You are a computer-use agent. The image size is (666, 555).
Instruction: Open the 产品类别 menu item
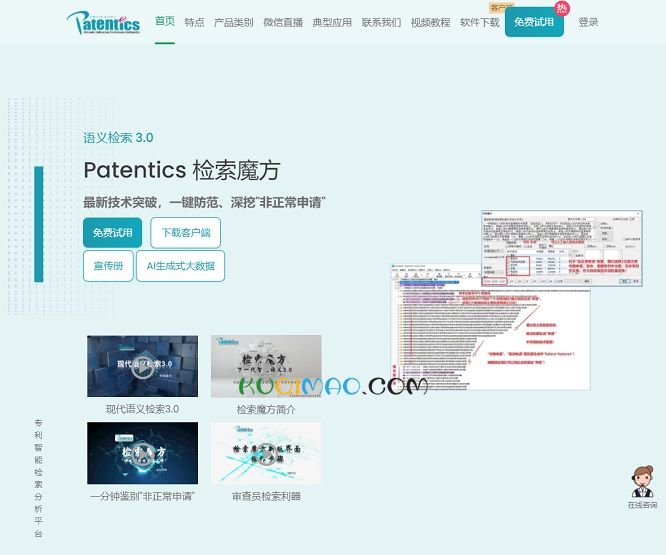tap(234, 22)
